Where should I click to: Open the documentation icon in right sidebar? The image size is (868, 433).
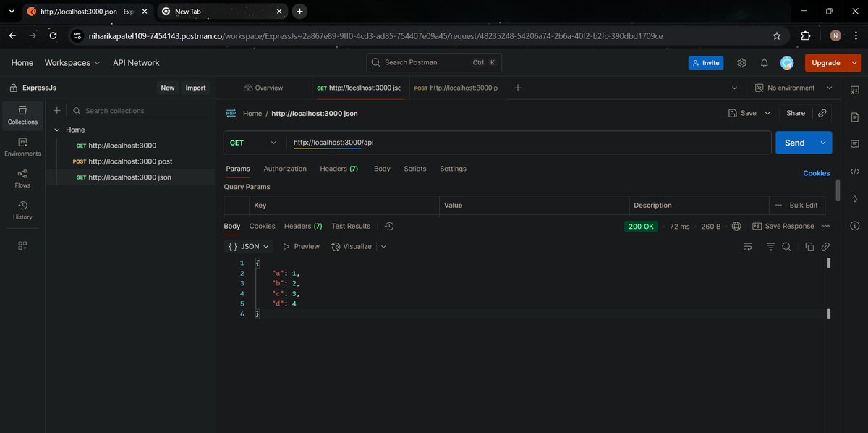coord(854,117)
